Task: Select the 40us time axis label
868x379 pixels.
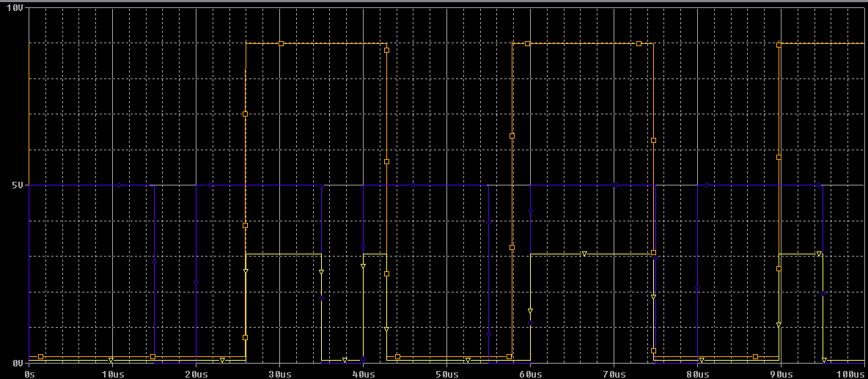Action: click(x=363, y=374)
